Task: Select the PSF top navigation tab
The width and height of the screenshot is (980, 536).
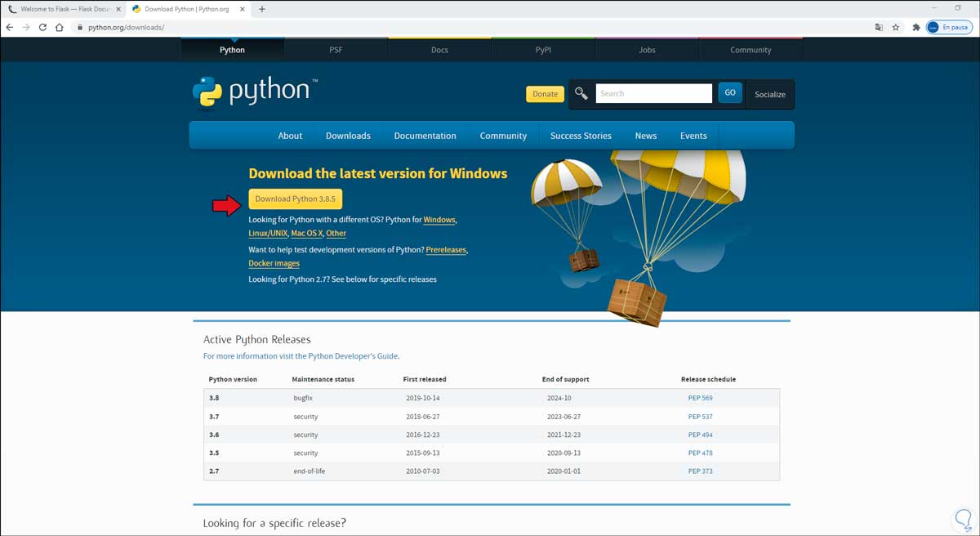Action: pos(336,50)
